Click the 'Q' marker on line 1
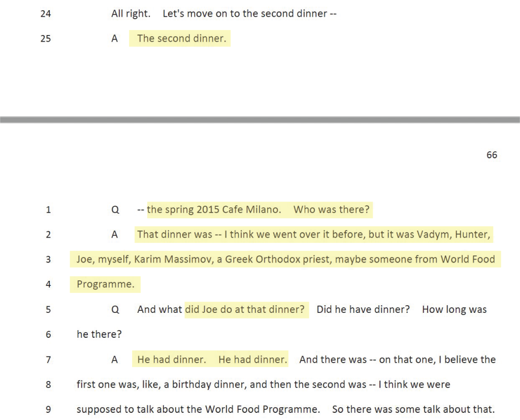 click(x=115, y=210)
